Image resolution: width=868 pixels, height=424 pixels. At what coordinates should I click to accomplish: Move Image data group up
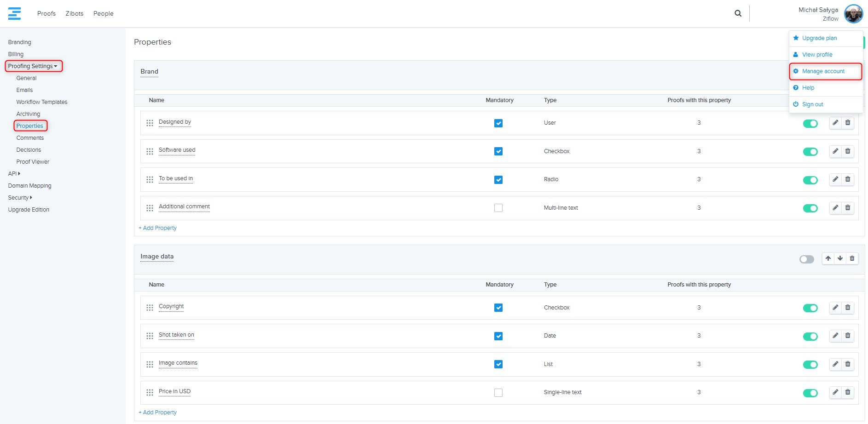click(828, 258)
